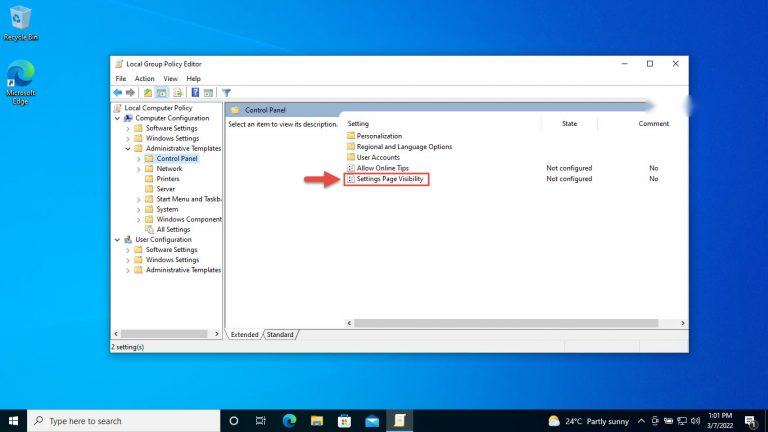Click the Export List toolbar icon
The height and width of the screenshot is (432, 768).
click(177, 93)
